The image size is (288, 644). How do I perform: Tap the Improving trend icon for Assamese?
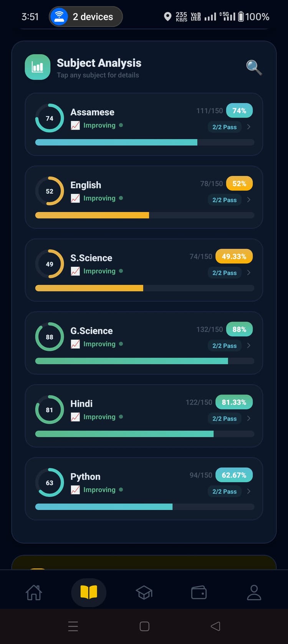coord(75,125)
